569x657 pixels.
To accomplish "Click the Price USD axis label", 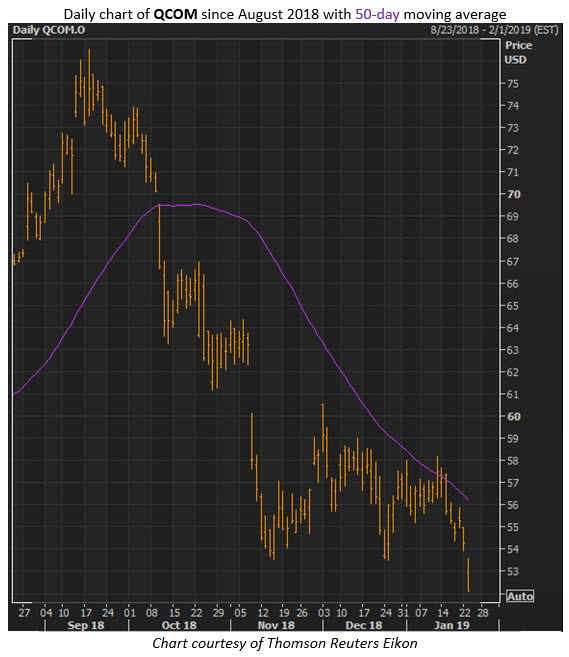I will [x=518, y=52].
